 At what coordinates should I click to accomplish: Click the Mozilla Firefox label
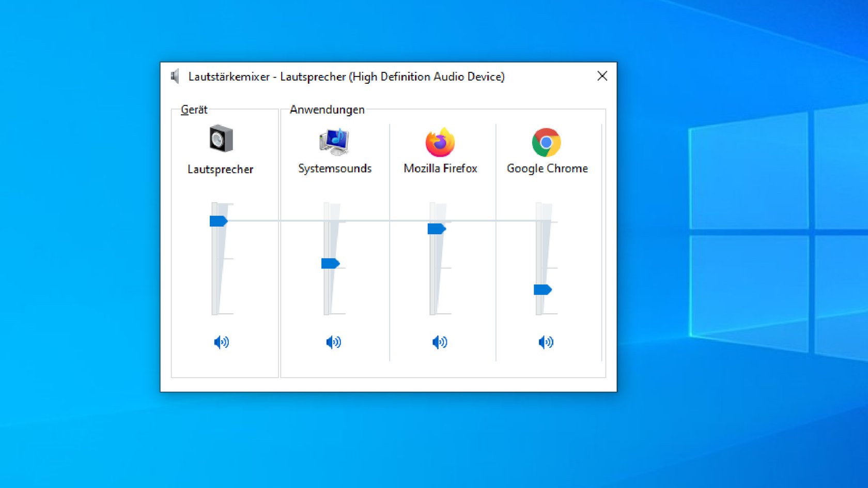coord(440,169)
